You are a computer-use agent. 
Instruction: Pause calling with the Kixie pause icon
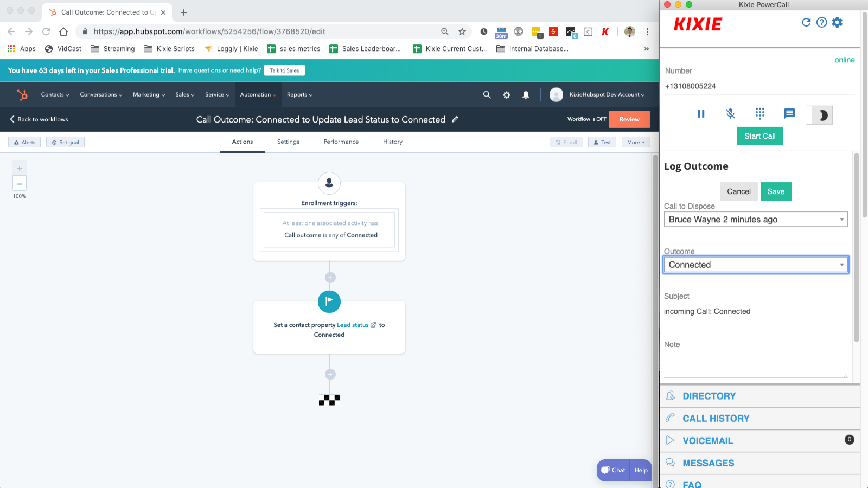pyautogui.click(x=701, y=114)
